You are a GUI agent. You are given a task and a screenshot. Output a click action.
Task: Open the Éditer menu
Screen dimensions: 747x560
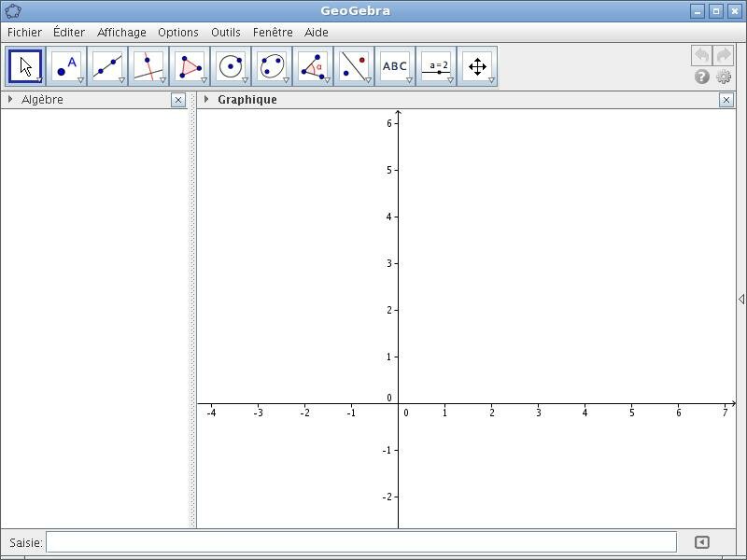pyautogui.click(x=69, y=33)
